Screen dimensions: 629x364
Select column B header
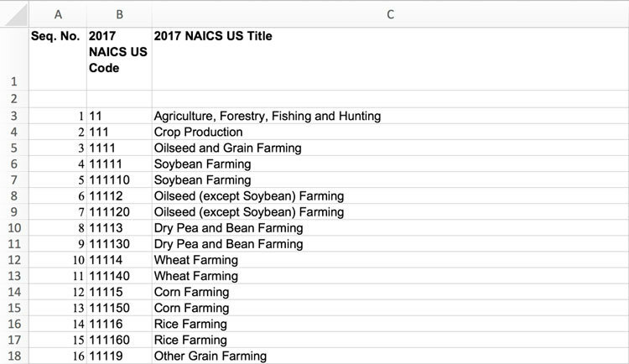[x=118, y=14]
